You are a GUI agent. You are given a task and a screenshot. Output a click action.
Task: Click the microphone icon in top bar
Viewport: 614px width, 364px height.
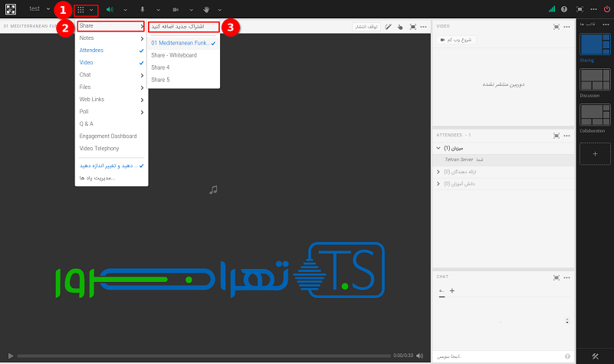click(143, 10)
